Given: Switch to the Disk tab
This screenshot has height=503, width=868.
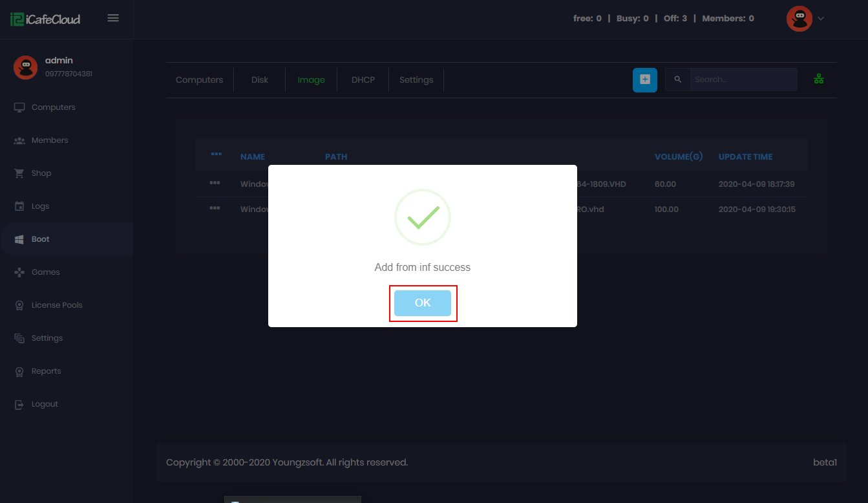Looking at the screenshot, I should point(260,80).
